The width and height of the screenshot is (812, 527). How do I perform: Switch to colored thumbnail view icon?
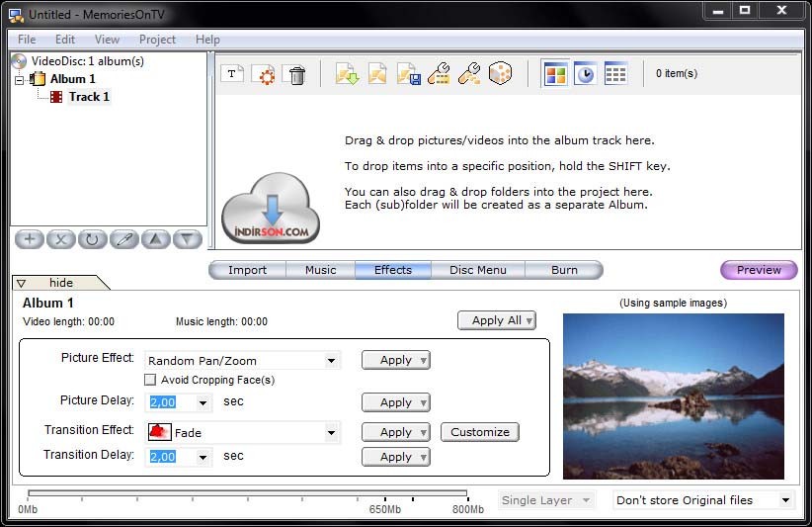click(556, 74)
